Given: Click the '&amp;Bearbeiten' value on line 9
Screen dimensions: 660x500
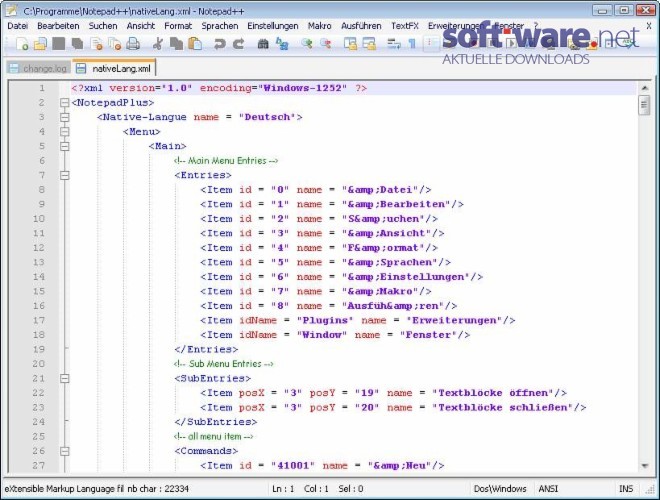Looking at the screenshot, I should coord(396,204).
